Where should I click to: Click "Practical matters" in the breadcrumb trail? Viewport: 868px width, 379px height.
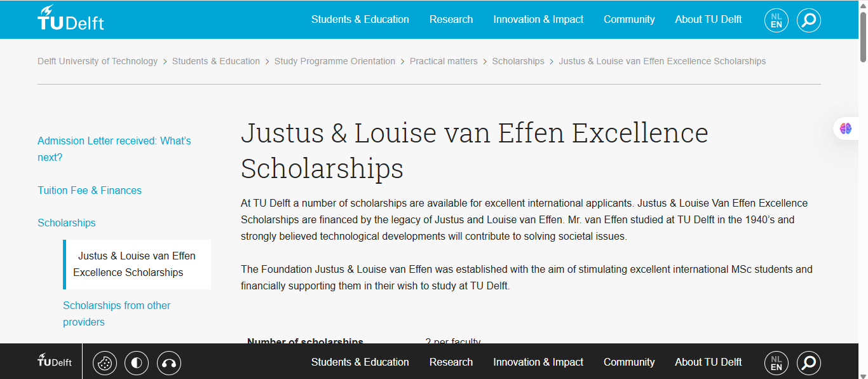coord(444,62)
